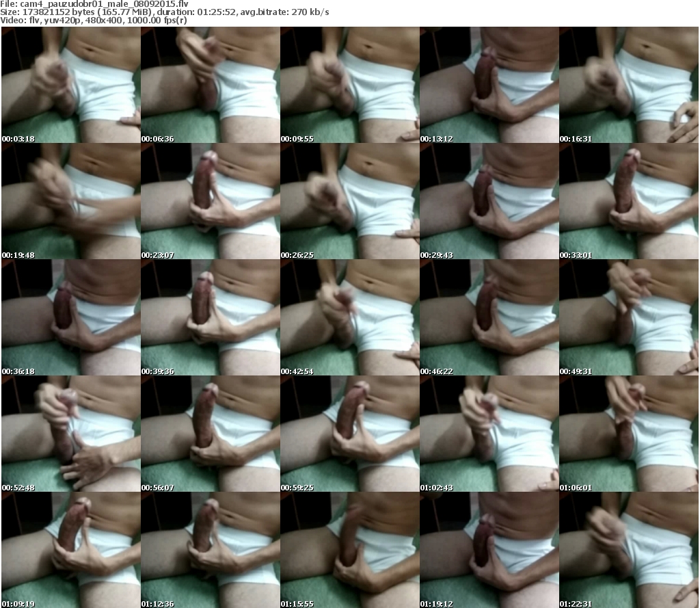
Task: View the frame stamped 01:19:12
Action: pyautogui.click(x=489, y=549)
